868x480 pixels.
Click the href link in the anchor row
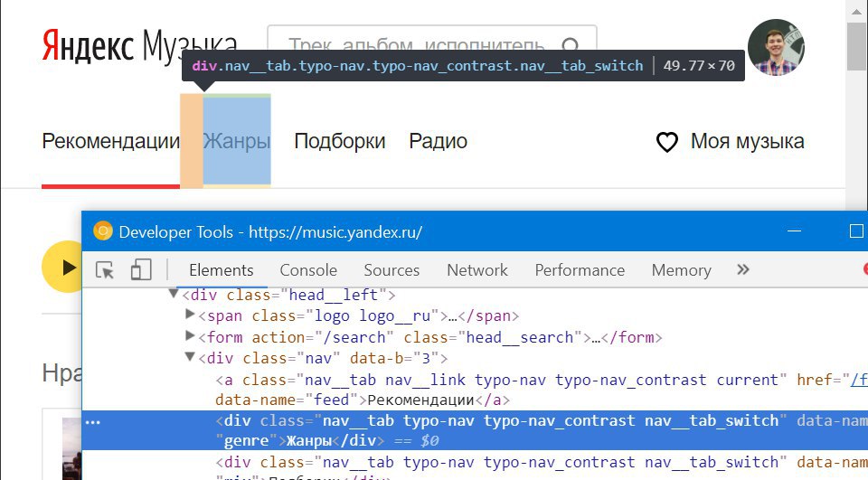(x=859, y=380)
